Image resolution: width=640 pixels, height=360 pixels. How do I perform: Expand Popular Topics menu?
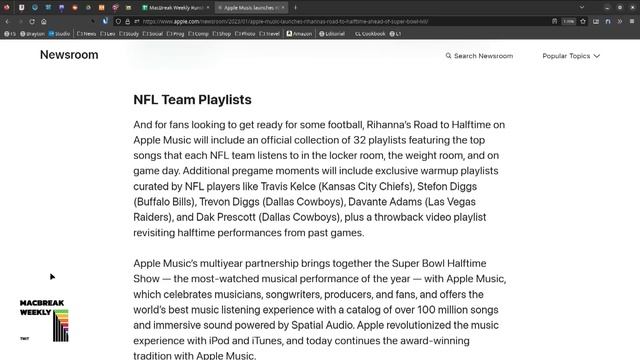571,56
